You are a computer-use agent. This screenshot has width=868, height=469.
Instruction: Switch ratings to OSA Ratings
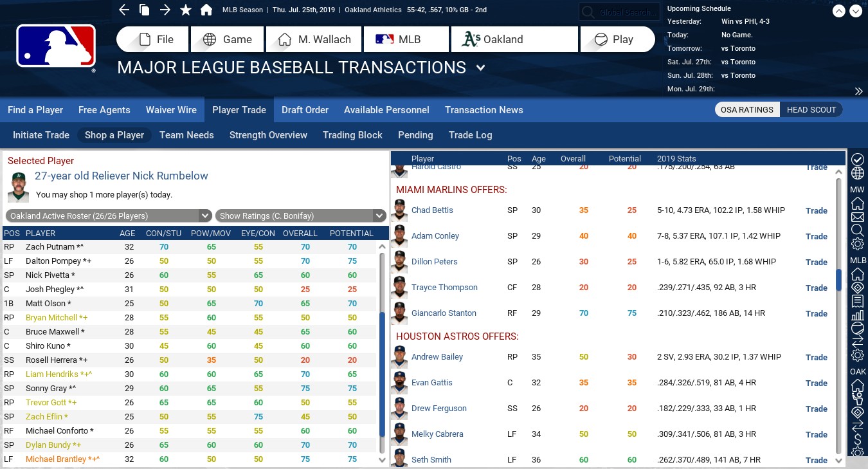[x=747, y=110]
